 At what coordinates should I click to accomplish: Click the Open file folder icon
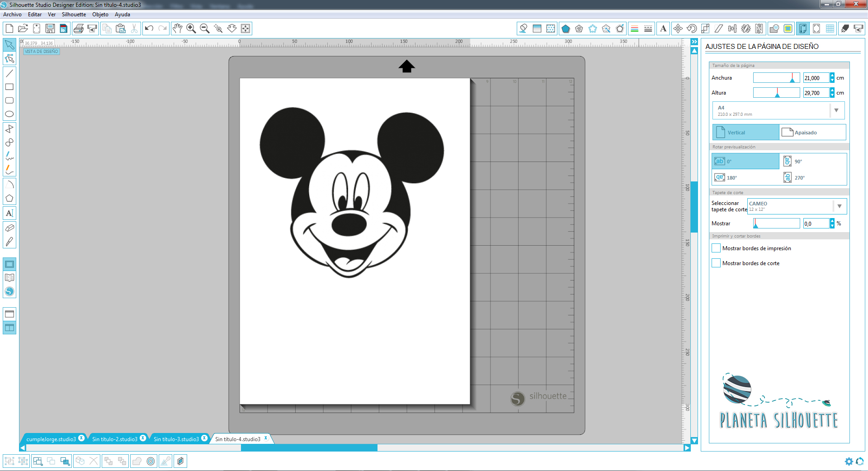(x=23, y=29)
